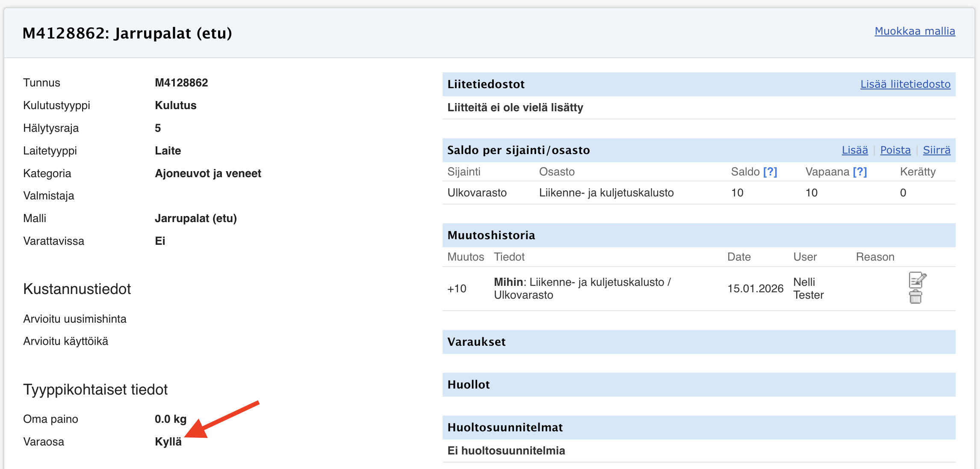This screenshot has height=469, width=980.
Task: Click the trash icon in Muutoshistoria row
Action: [915, 297]
